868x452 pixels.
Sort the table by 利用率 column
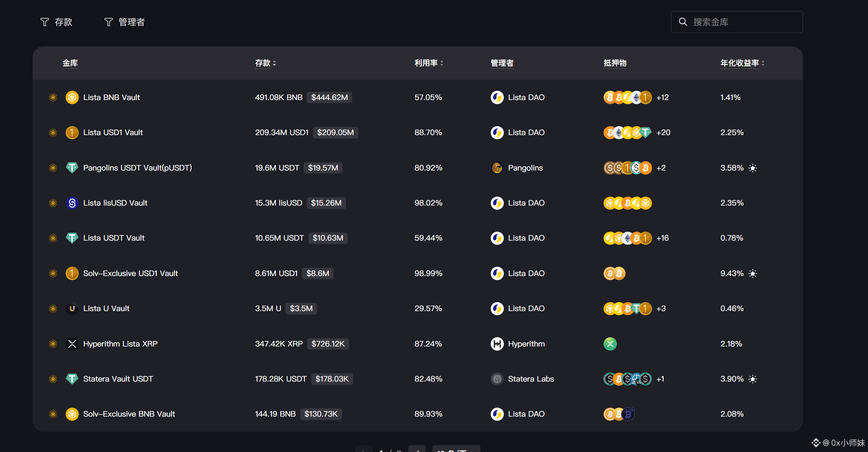(428, 63)
